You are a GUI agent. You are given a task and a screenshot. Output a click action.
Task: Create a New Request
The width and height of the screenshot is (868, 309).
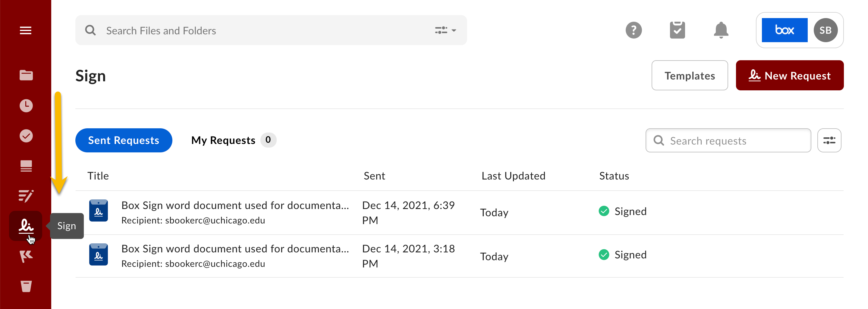[x=790, y=76]
